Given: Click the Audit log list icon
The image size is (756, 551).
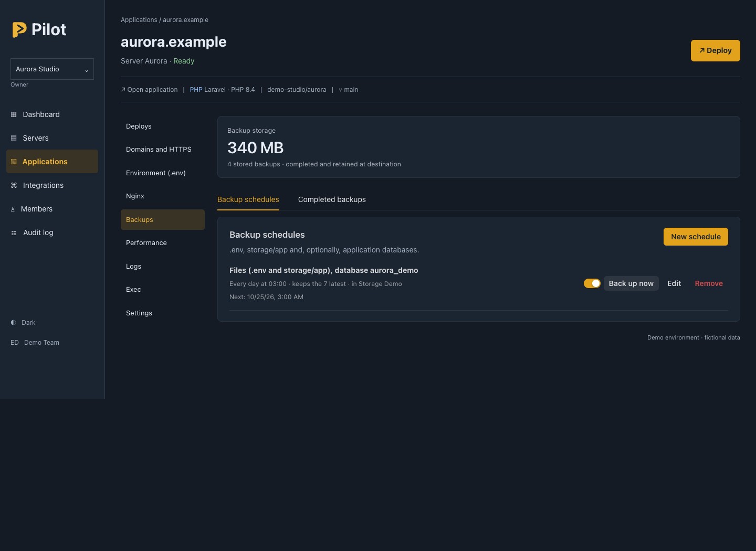Looking at the screenshot, I should click(x=14, y=233).
